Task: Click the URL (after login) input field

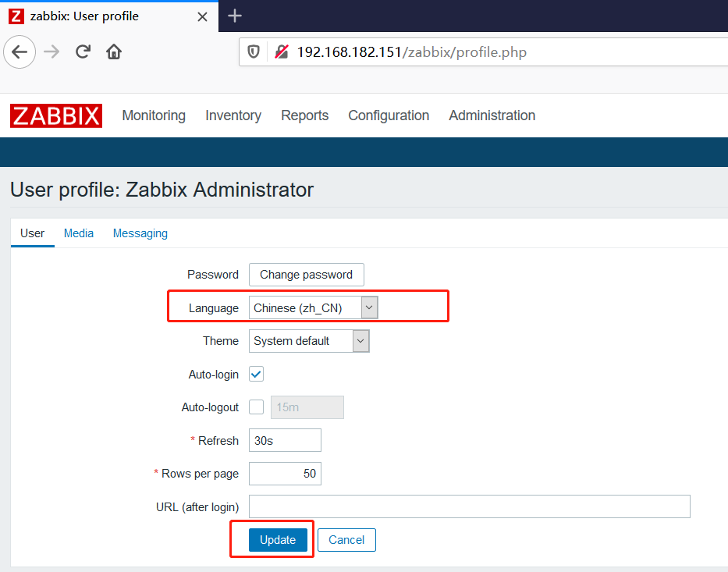Action: (x=469, y=506)
